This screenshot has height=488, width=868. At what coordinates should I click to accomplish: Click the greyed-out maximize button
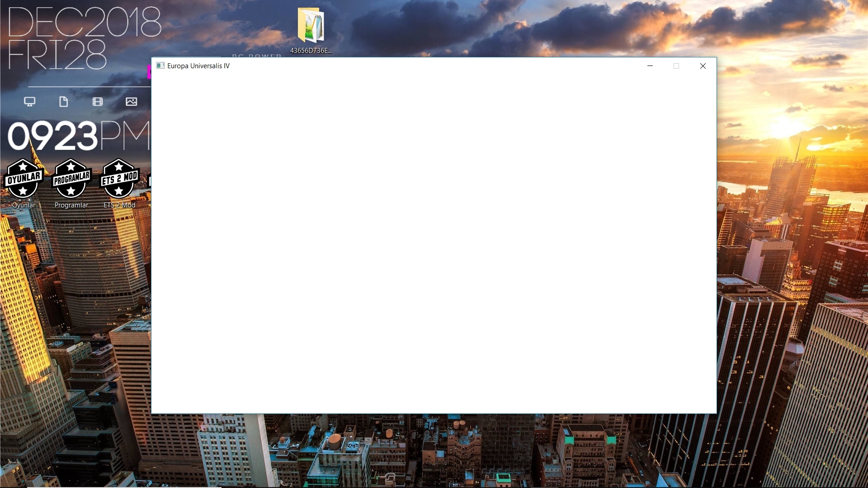pyautogui.click(x=676, y=66)
